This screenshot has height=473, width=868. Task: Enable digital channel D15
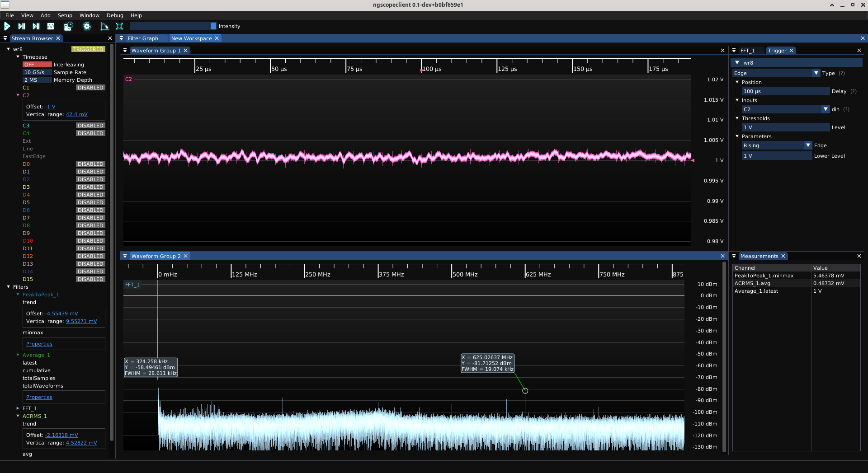tap(90, 279)
